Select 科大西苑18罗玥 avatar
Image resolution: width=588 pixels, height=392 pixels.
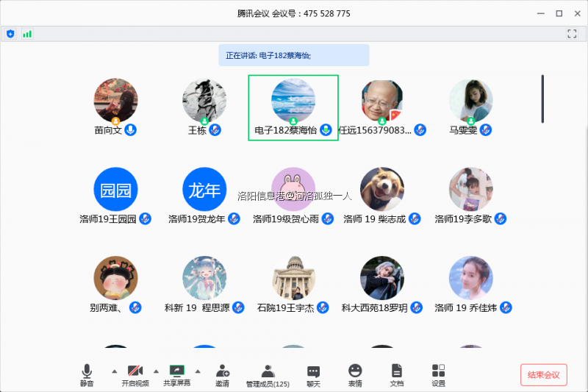(382, 278)
